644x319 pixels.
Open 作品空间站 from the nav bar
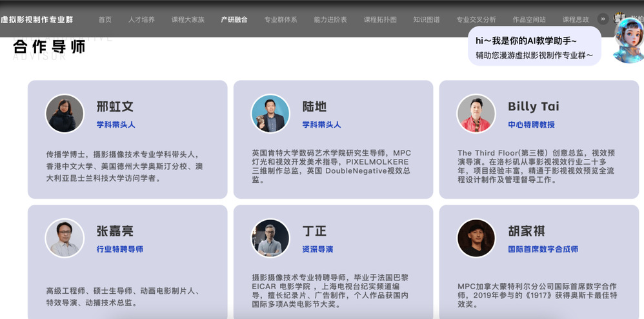[x=529, y=19]
